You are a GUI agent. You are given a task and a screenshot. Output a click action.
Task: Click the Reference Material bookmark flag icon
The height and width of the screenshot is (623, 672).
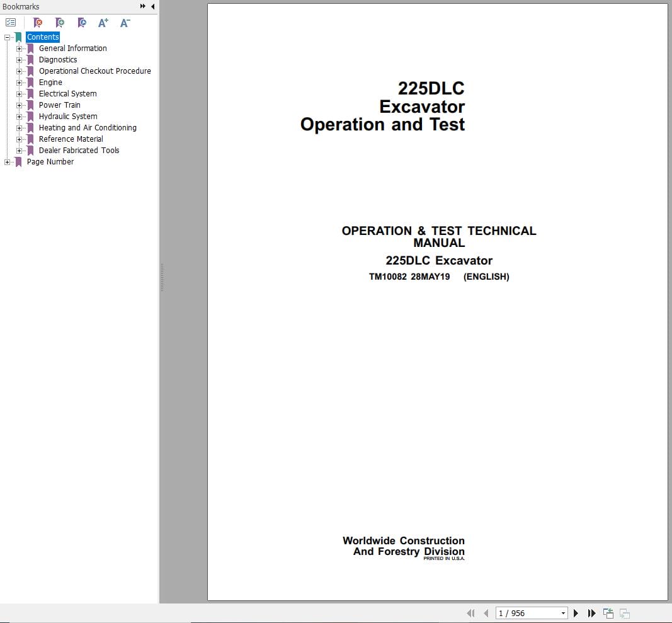[30, 139]
